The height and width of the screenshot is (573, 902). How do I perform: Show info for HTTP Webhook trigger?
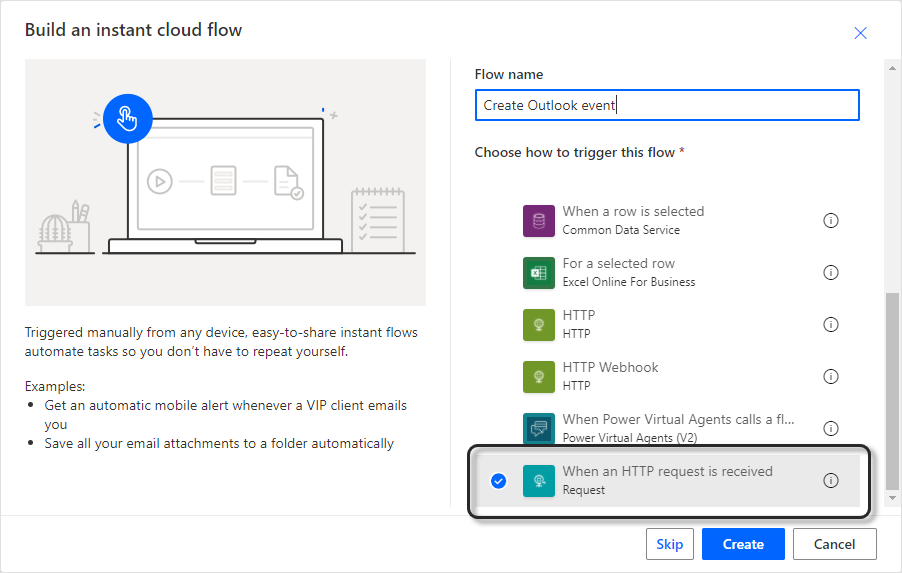coord(831,376)
